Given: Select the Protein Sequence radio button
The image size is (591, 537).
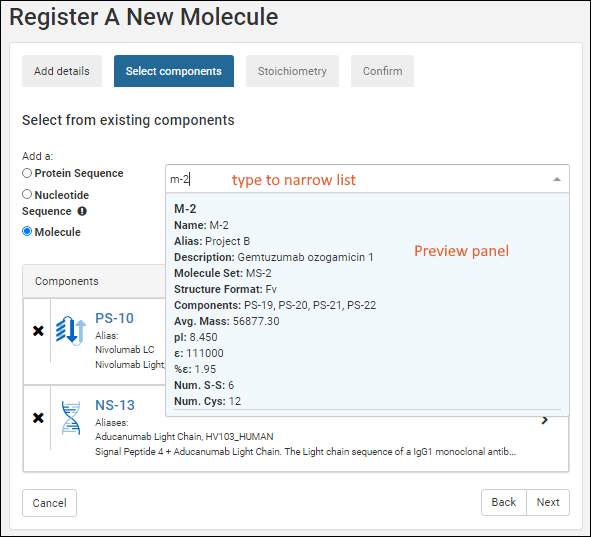Looking at the screenshot, I should 27,173.
